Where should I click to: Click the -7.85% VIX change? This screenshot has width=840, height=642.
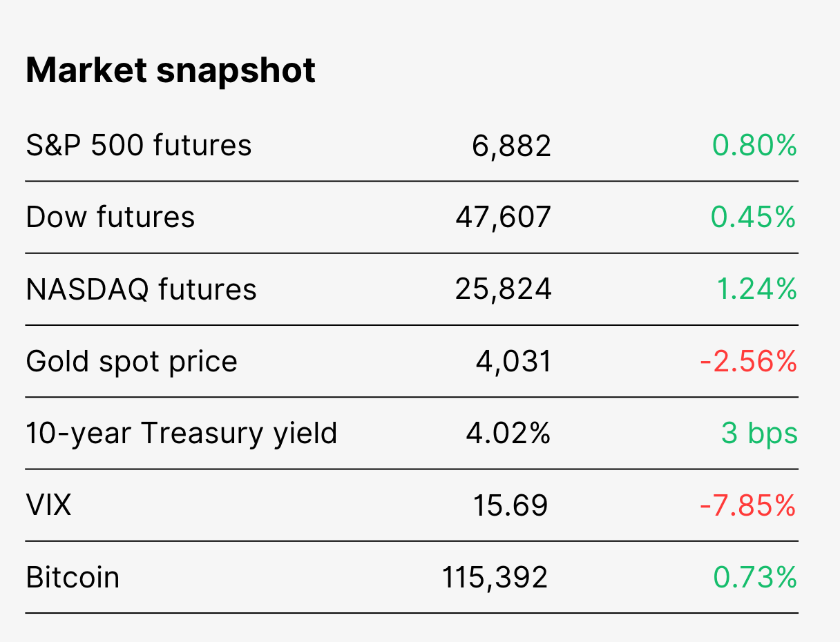(748, 505)
